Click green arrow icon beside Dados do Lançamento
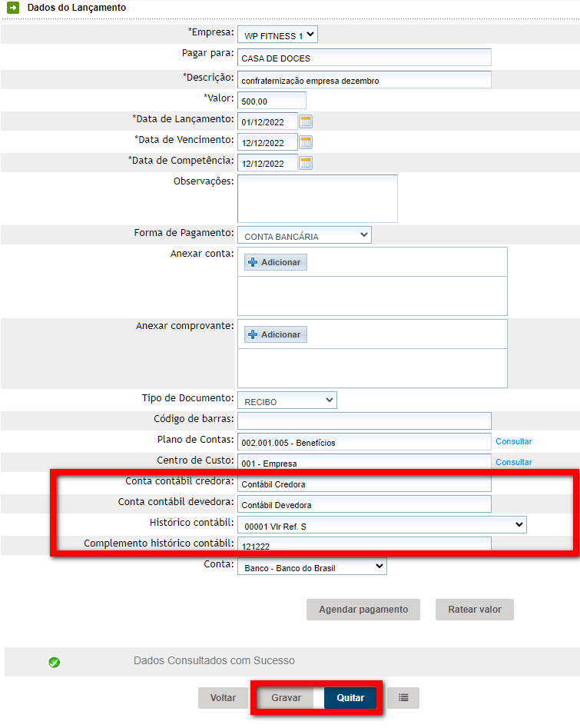Image resolution: width=580 pixels, height=728 pixels. pyautogui.click(x=13, y=8)
